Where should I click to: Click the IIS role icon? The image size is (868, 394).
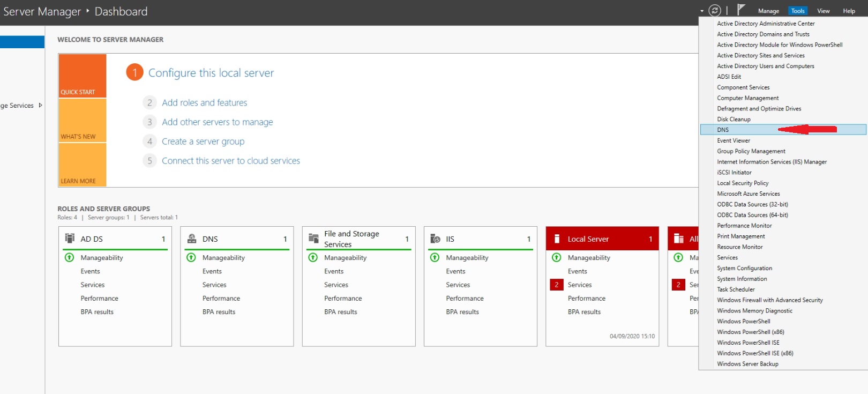pos(435,239)
